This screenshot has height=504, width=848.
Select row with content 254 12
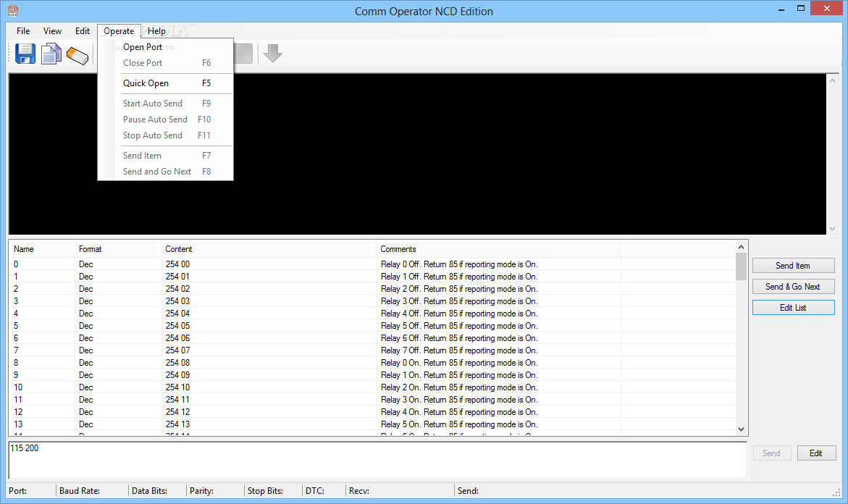click(372, 411)
